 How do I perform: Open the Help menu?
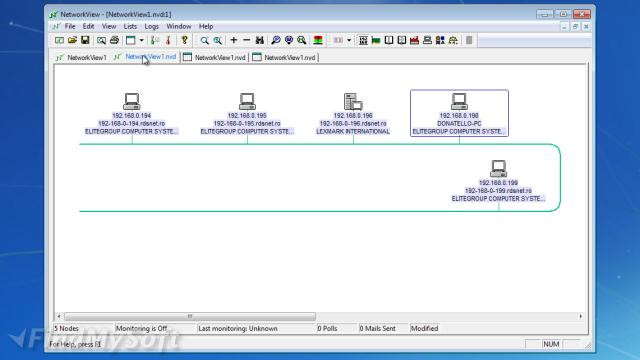(206, 26)
